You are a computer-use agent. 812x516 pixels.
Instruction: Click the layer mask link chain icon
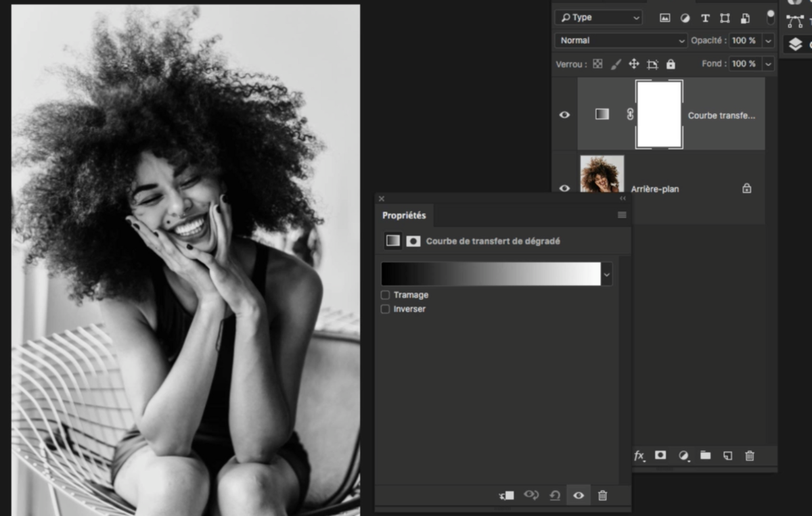pos(630,114)
